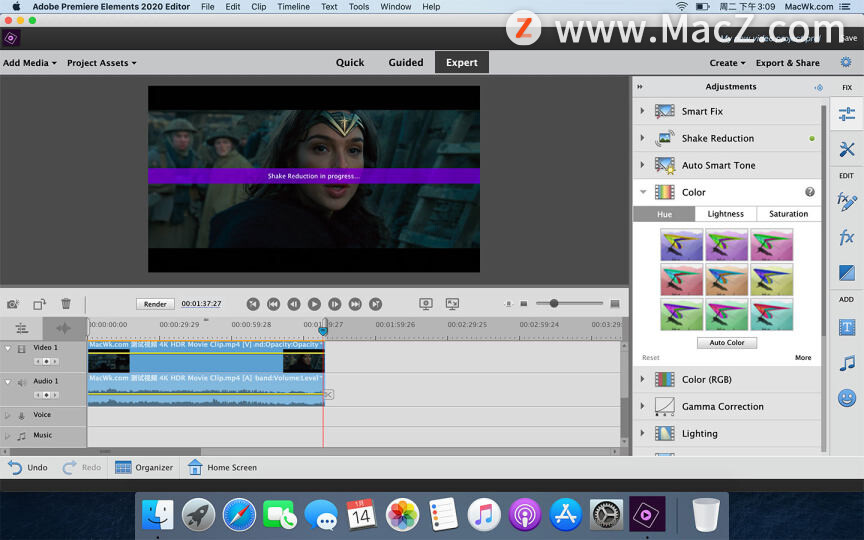Toggle Video 1 track visibility icon
The image size is (864, 540).
coord(21,348)
